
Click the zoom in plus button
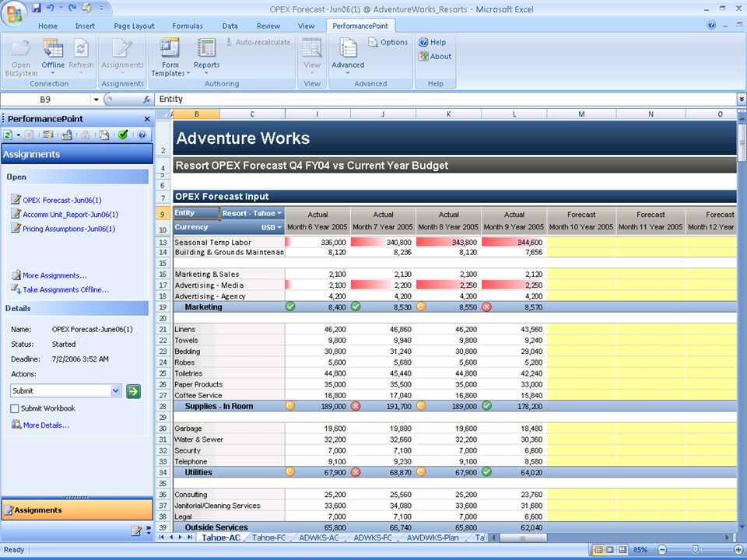tap(738, 550)
